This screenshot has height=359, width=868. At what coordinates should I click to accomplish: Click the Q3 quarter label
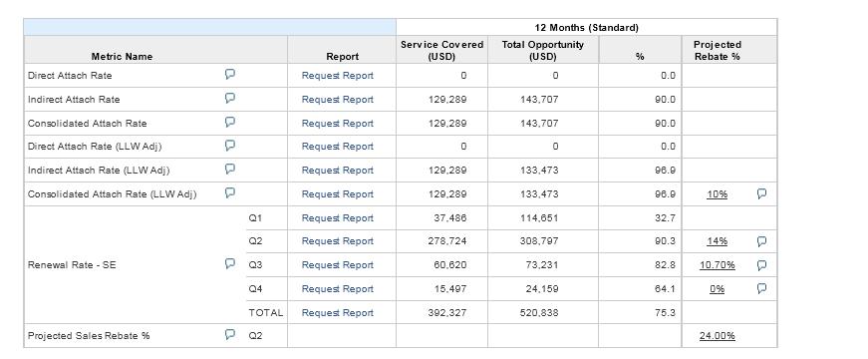click(255, 265)
